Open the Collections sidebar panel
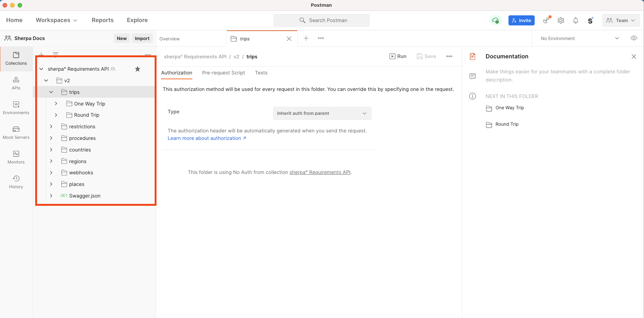 click(16, 59)
